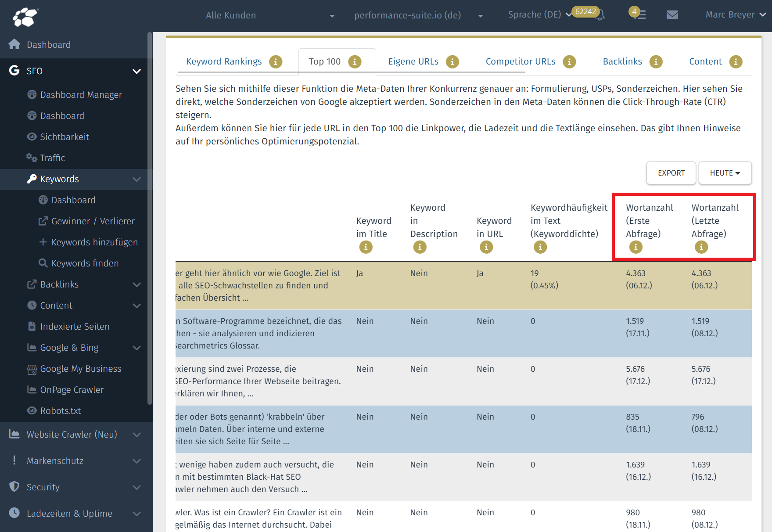This screenshot has height=532, width=772.
Task: Switch to the Content tab
Action: click(x=705, y=61)
